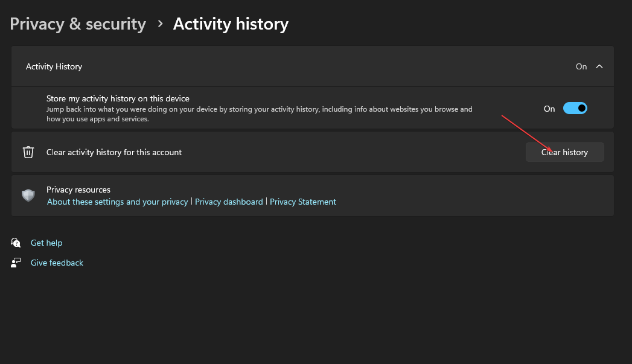The width and height of the screenshot is (632, 364).
Task: Click the On status in Activity History header
Action: pos(581,66)
